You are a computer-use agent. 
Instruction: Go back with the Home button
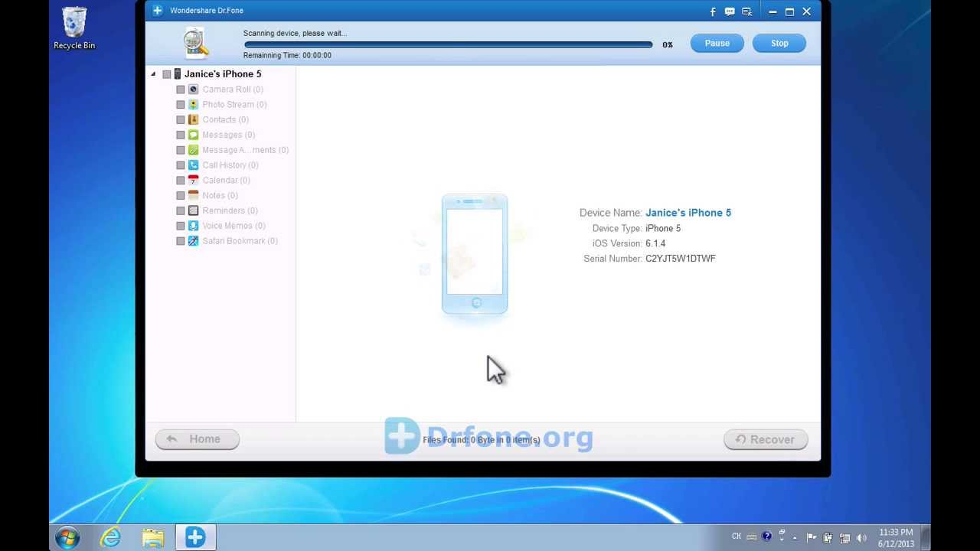coord(198,439)
